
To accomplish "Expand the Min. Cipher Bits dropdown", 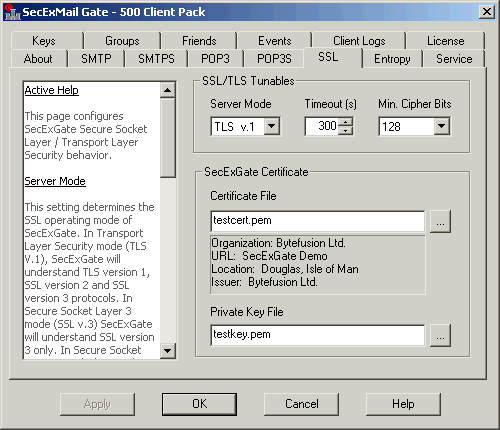I will (441, 126).
